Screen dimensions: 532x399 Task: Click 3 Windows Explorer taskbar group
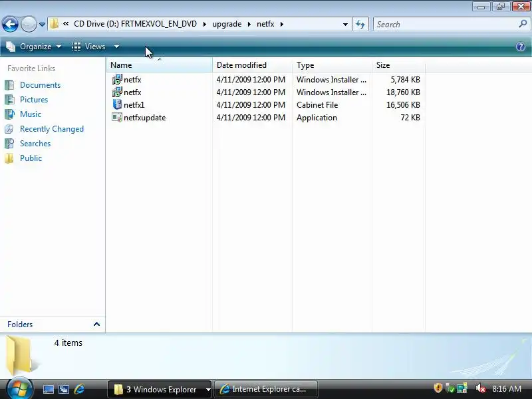(x=156, y=389)
